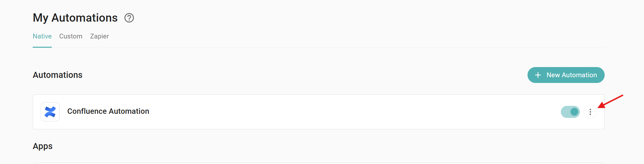The width and height of the screenshot is (644, 164).
Task: Click the divider line below the tabs
Action: 317,48
